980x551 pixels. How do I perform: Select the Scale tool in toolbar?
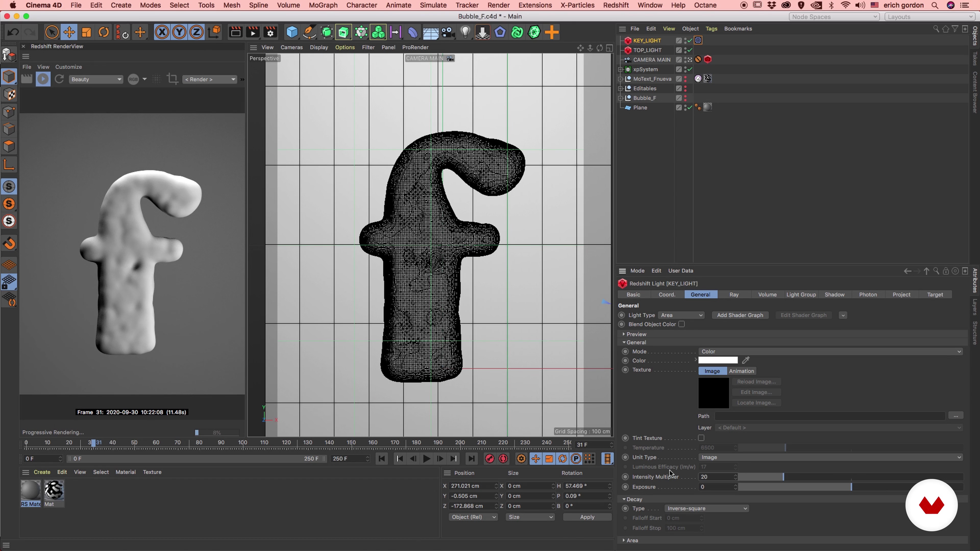(x=86, y=32)
